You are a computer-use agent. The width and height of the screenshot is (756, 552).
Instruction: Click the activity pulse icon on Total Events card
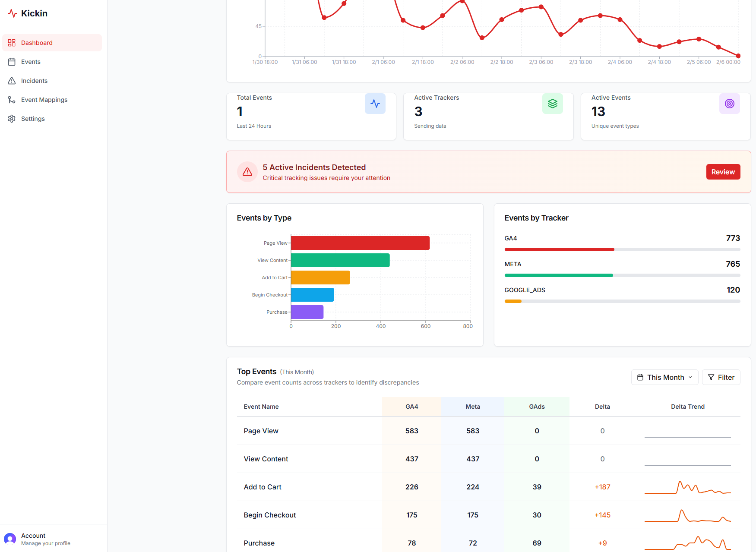tap(375, 104)
